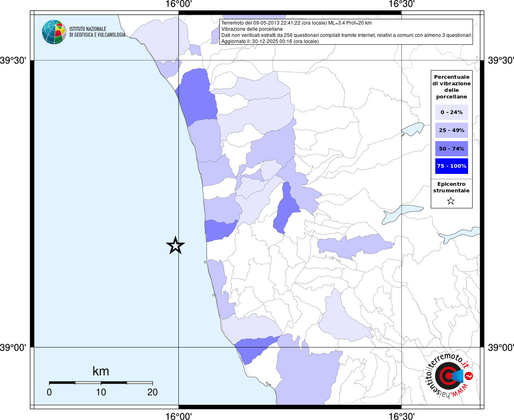Select the 75 - 100% legend swatch
The image size is (514, 420).
451,166
